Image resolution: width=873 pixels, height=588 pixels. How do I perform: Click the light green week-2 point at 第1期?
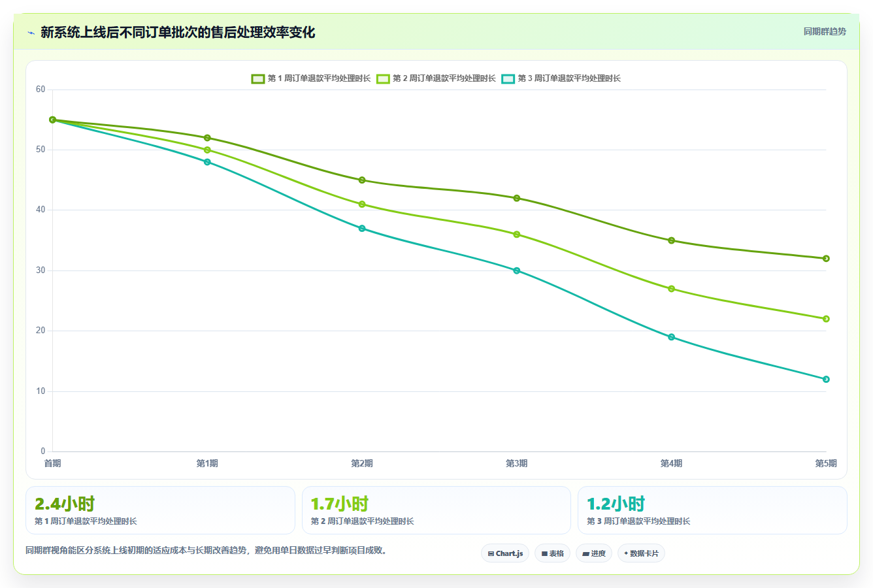[207, 150]
